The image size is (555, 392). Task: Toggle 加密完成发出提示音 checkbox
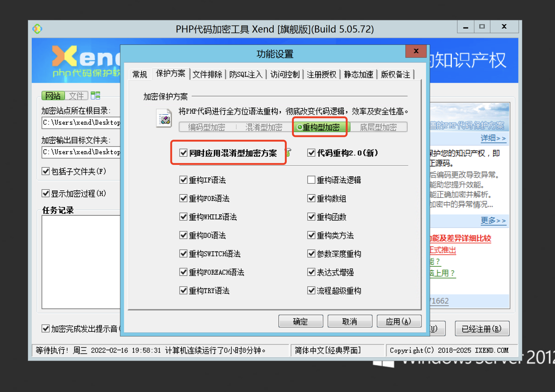tap(46, 329)
